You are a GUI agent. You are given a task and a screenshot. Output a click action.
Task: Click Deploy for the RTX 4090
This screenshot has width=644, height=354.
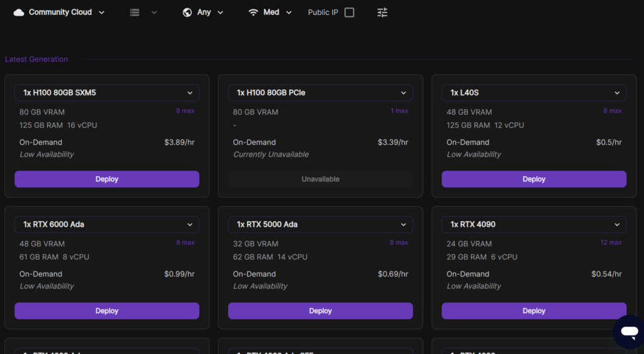(x=534, y=311)
